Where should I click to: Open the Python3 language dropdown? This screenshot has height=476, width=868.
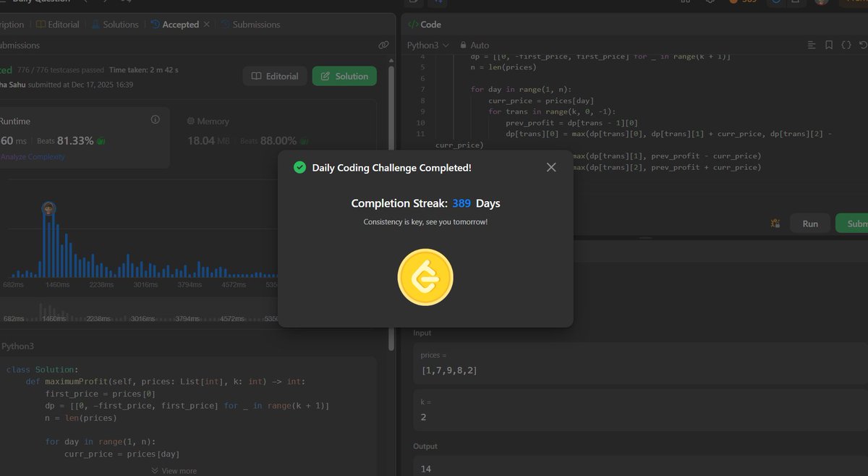click(428, 45)
